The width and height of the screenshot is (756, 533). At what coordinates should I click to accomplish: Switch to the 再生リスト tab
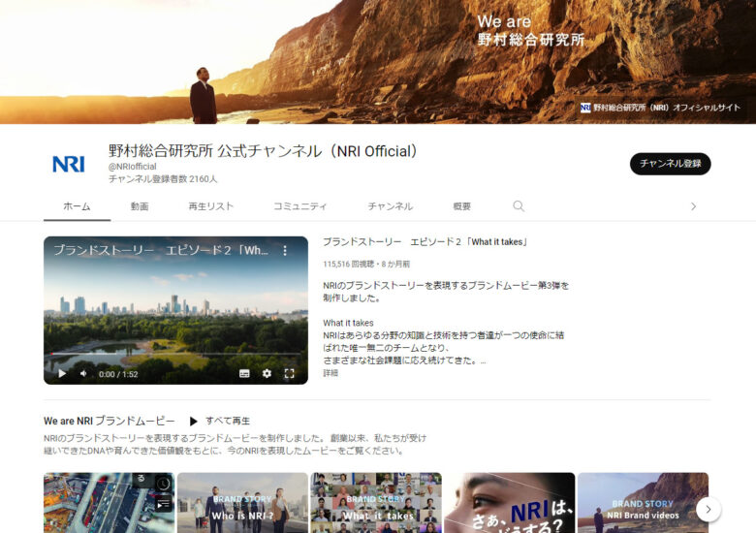coord(210,206)
